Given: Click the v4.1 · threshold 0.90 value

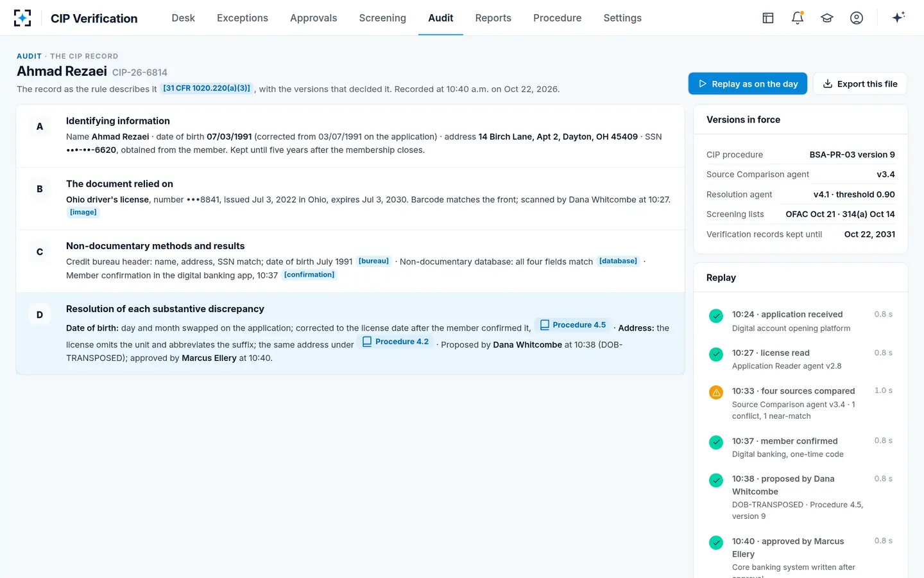Looking at the screenshot, I should coord(854,195).
